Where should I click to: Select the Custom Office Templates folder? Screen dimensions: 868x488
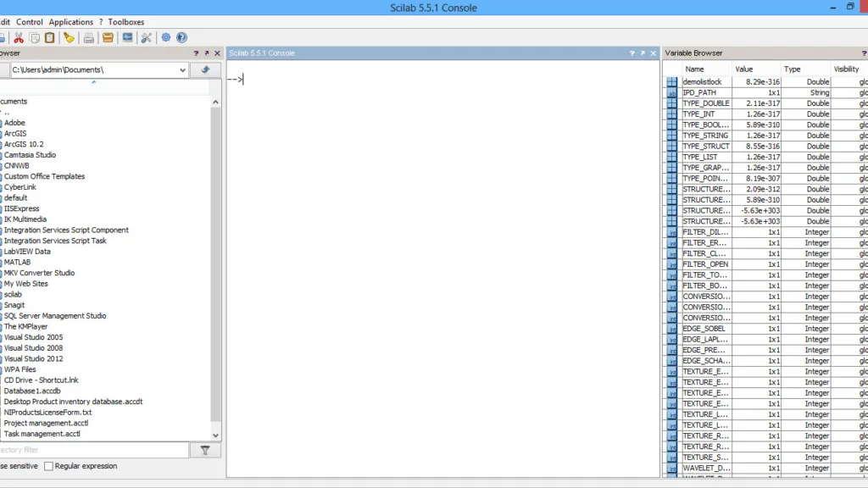pyautogui.click(x=44, y=176)
